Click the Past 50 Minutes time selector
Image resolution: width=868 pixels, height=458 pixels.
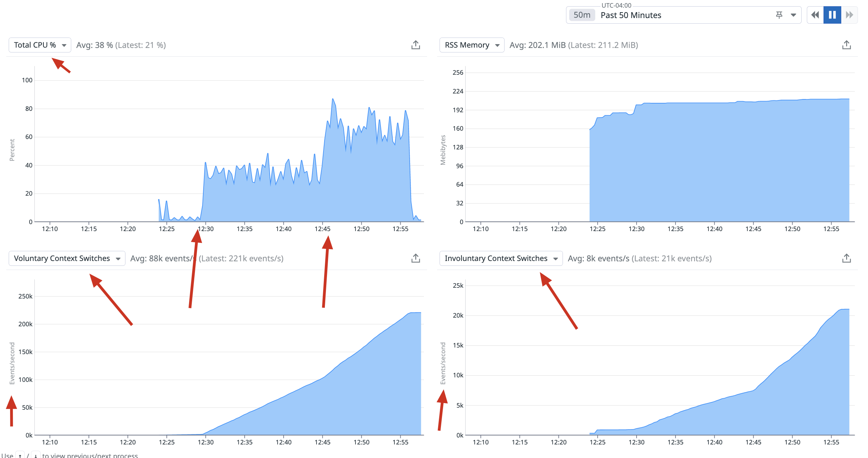point(631,15)
